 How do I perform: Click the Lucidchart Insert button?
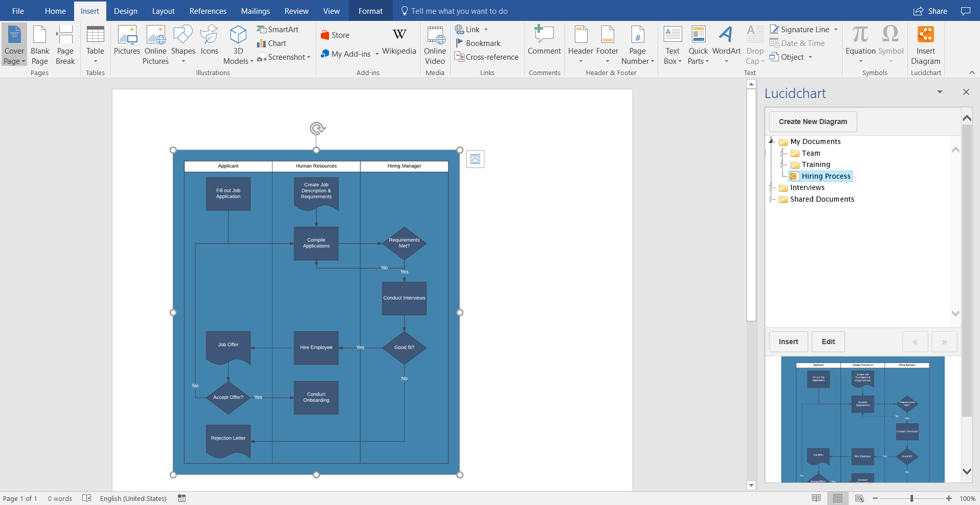788,342
